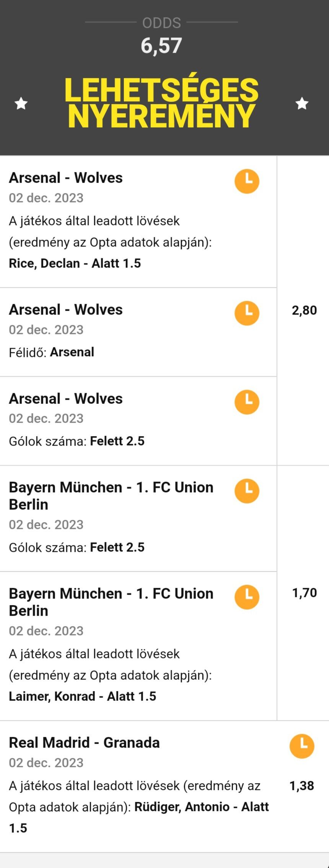Select the 1,70 odds for the Bayern combo
The height and width of the screenshot is (868, 329).
pyautogui.click(x=304, y=593)
